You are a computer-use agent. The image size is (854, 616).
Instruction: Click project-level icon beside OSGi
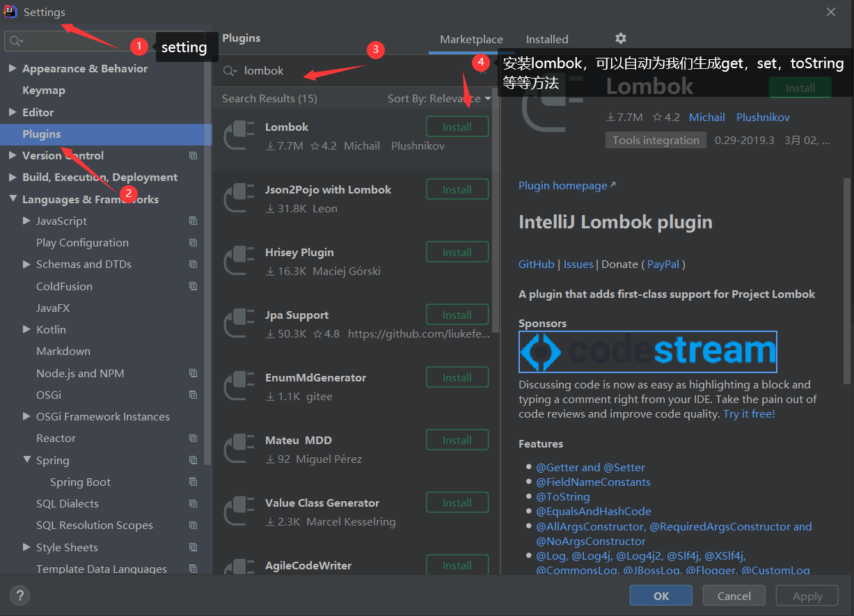coord(193,395)
